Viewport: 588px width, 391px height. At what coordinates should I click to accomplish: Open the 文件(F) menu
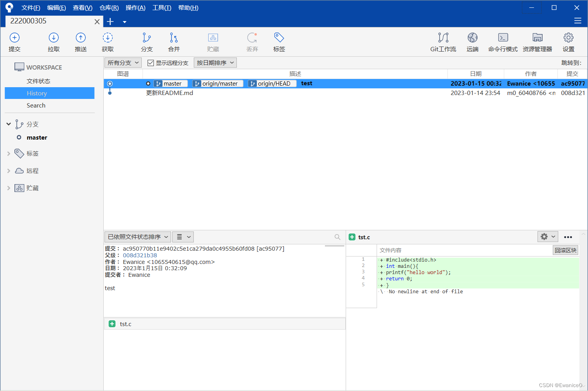[31, 8]
